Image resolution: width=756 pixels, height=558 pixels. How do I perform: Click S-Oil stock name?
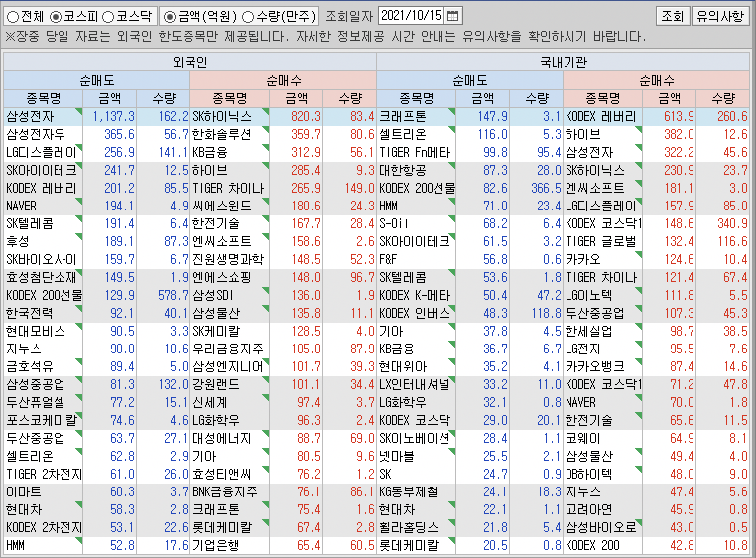click(x=394, y=224)
